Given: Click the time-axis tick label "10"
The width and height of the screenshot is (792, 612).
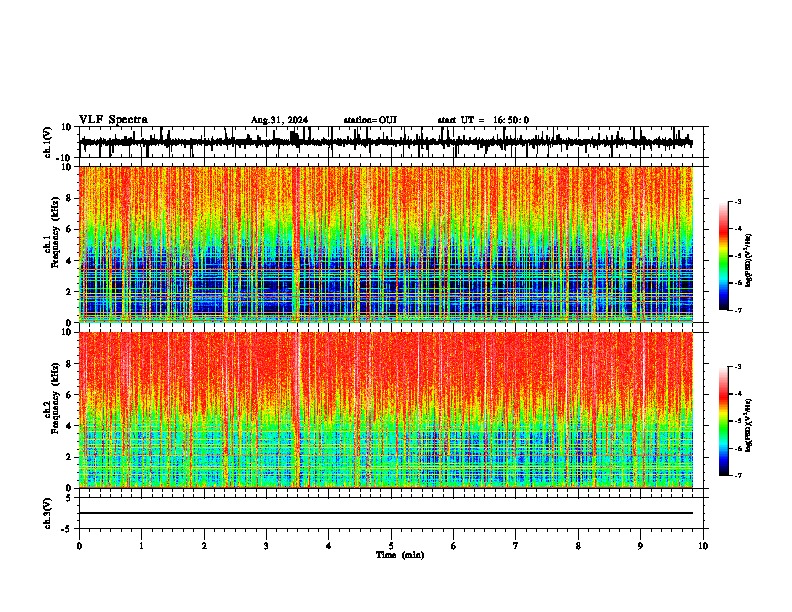Looking at the screenshot, I should point(703,546).
